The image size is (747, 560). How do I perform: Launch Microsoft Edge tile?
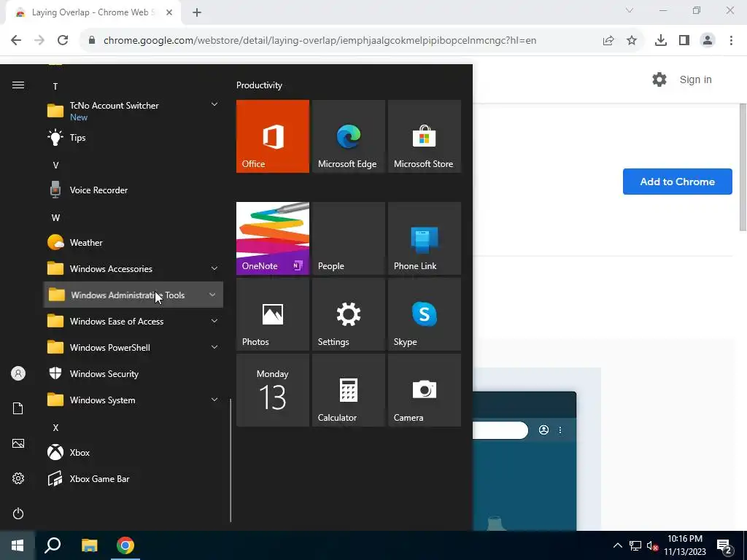point(348,136)
